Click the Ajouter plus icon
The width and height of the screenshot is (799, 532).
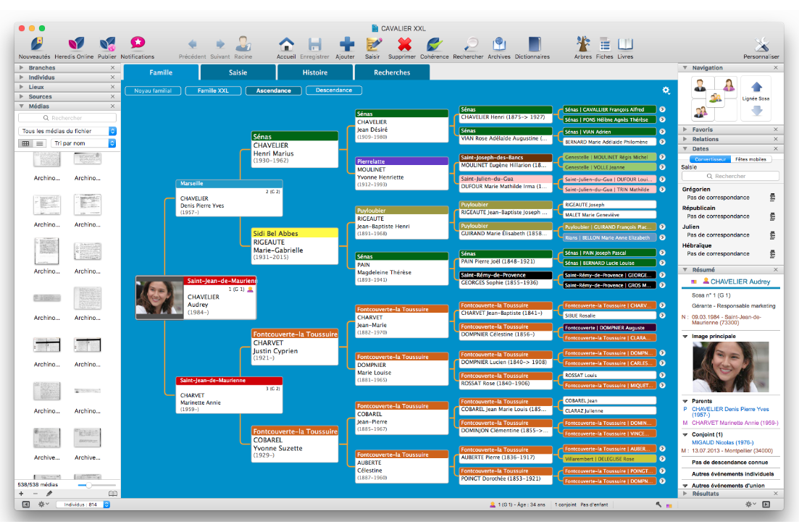346,48
